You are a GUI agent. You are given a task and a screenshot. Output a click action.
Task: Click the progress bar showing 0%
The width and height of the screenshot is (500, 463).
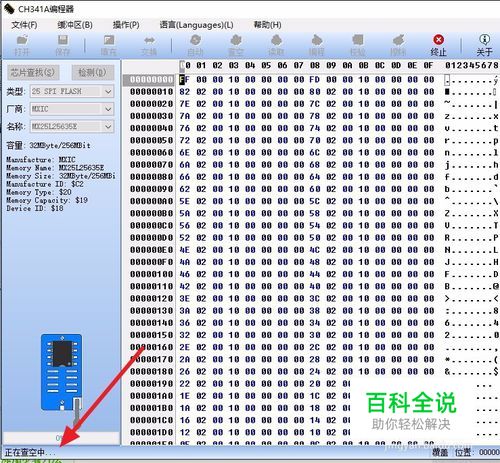pos(61,437)
